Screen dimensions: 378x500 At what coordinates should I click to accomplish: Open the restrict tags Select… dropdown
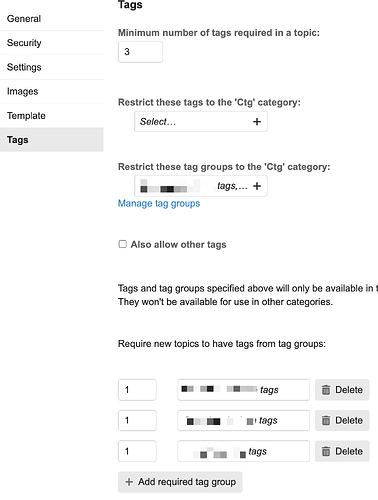click(201, 122)
